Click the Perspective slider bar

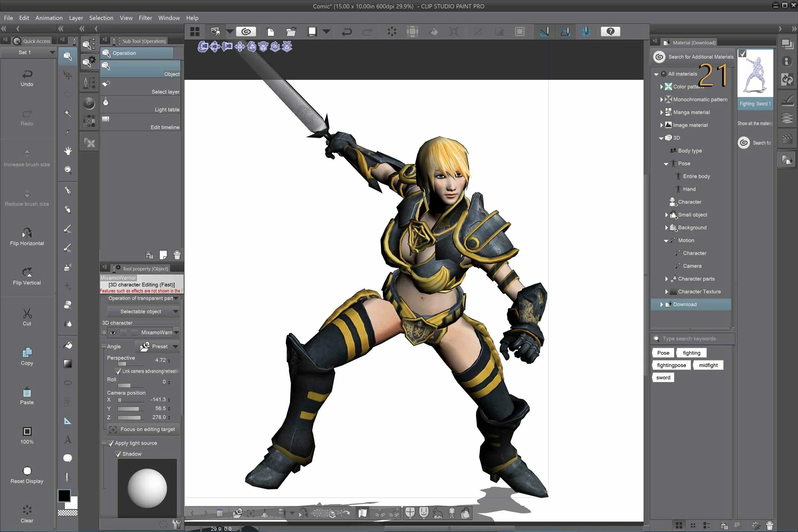(131, 364)
